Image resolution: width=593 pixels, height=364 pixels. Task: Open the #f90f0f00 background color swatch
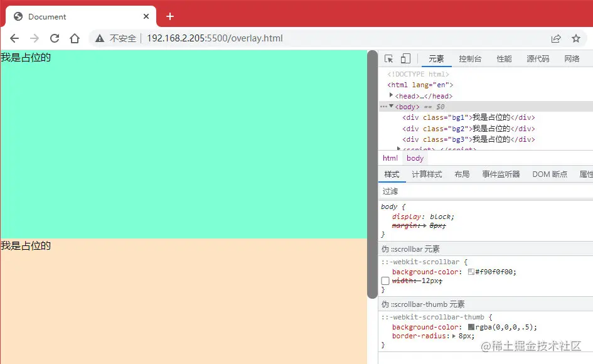click(471, 272)
